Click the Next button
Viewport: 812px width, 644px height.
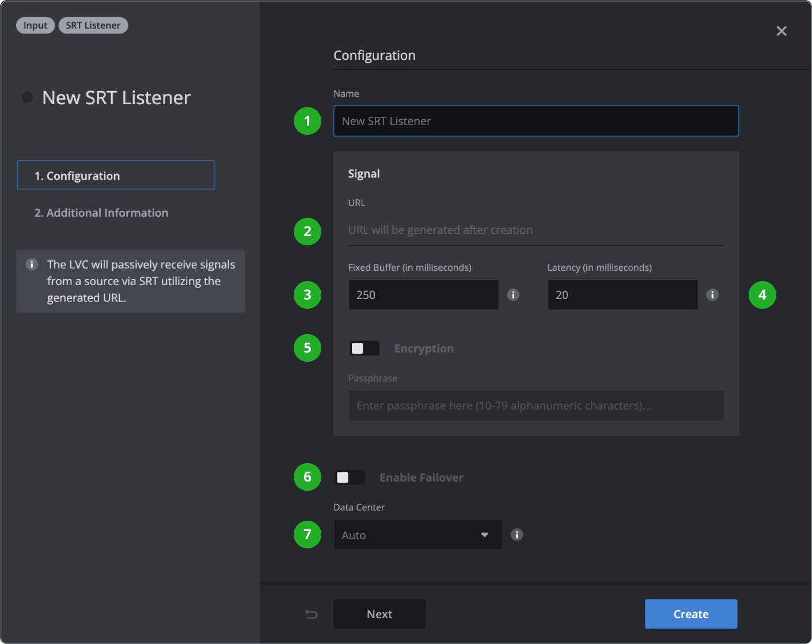point(379,613)
